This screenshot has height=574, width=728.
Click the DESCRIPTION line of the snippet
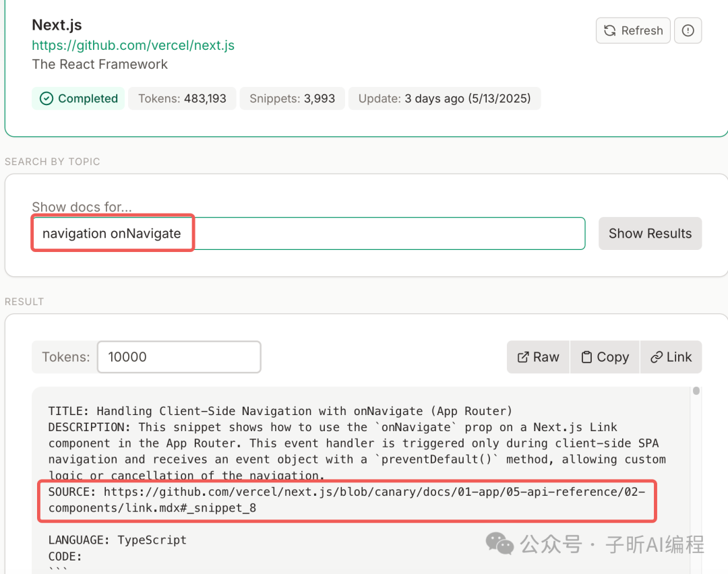[x=357, y=451]
